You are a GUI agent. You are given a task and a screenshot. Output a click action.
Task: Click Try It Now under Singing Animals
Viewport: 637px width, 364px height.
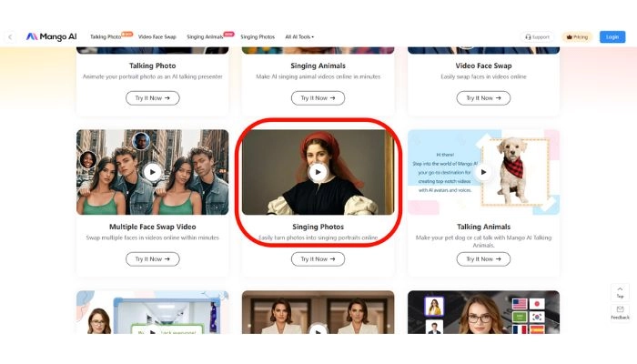pyautogui.click(x=318, y=98)
